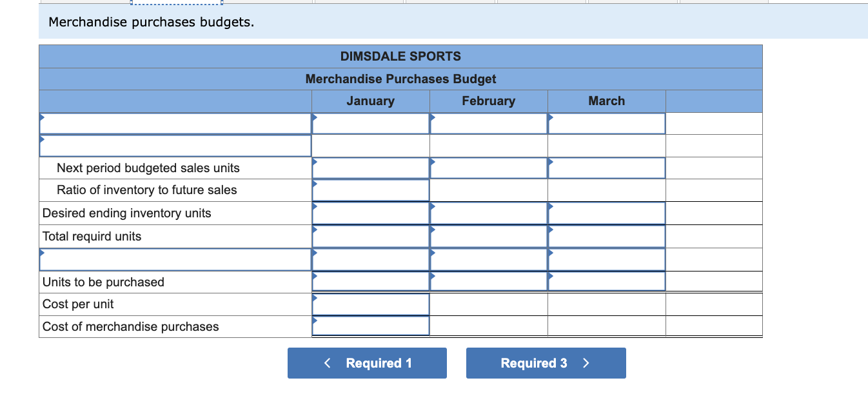The image size is (868, 405).
Task: Click the March Desired ending inventory units cell
Action: tap(606, 213)
